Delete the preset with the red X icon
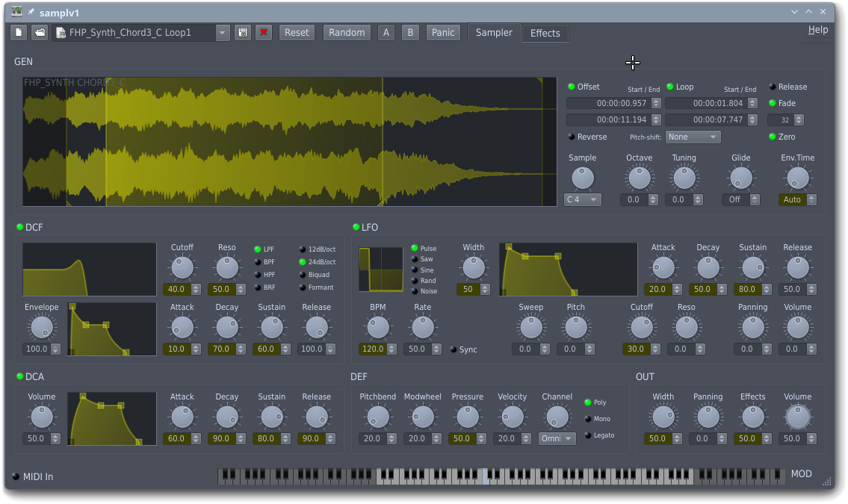This screenshot has width=848, height=504. click(x=264, y=32)
